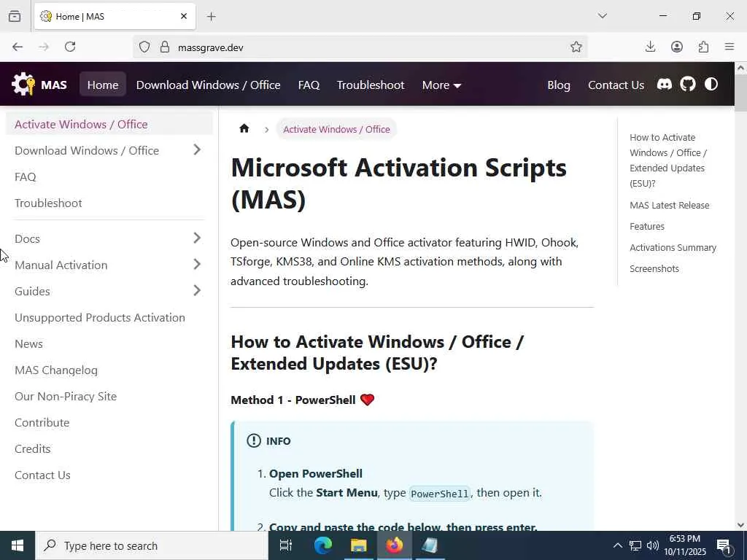Open Credits in the sidebar
Image resolution: width=747 pixels, height=560 pixels.
click(32, 448)
